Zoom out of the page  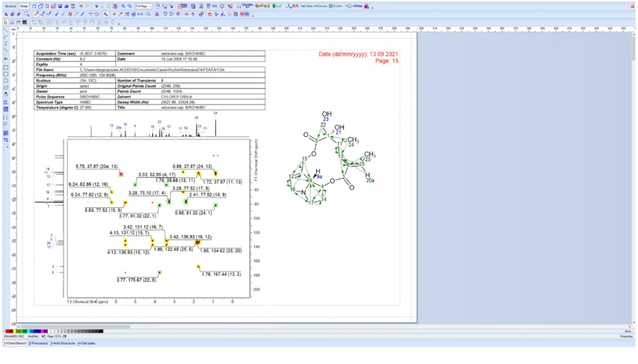(129, 6)
